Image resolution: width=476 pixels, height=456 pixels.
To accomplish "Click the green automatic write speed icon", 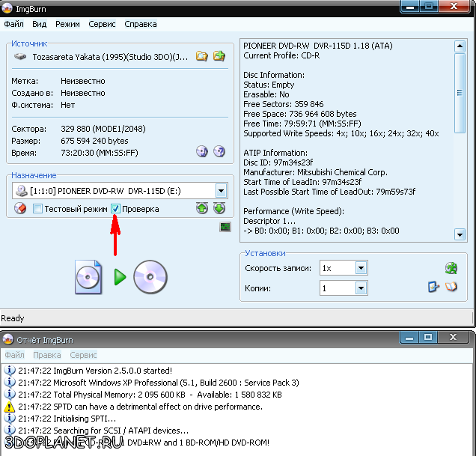I will pos(451,268).
